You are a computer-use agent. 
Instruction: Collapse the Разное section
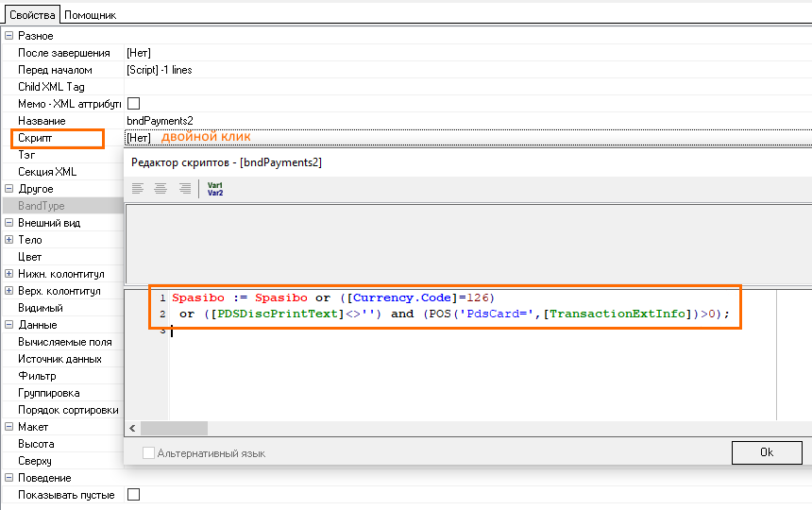pyautogui.click(x=8, y=36)
